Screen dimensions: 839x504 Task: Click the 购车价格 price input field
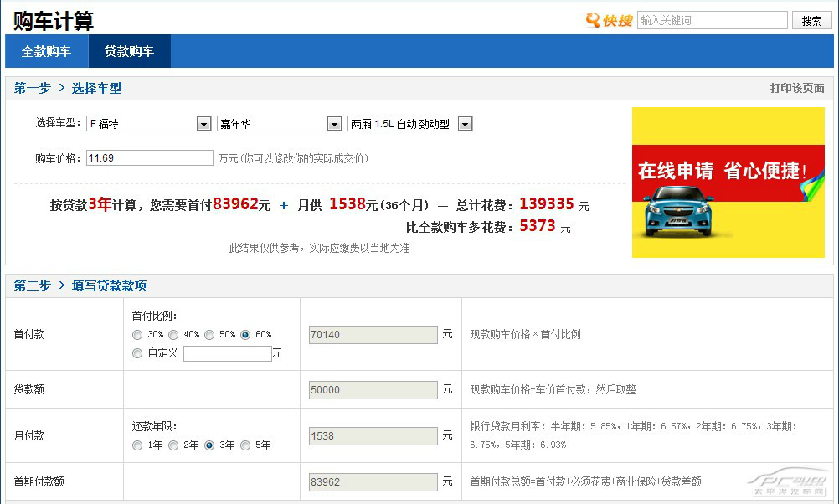(x=150, y=158)
